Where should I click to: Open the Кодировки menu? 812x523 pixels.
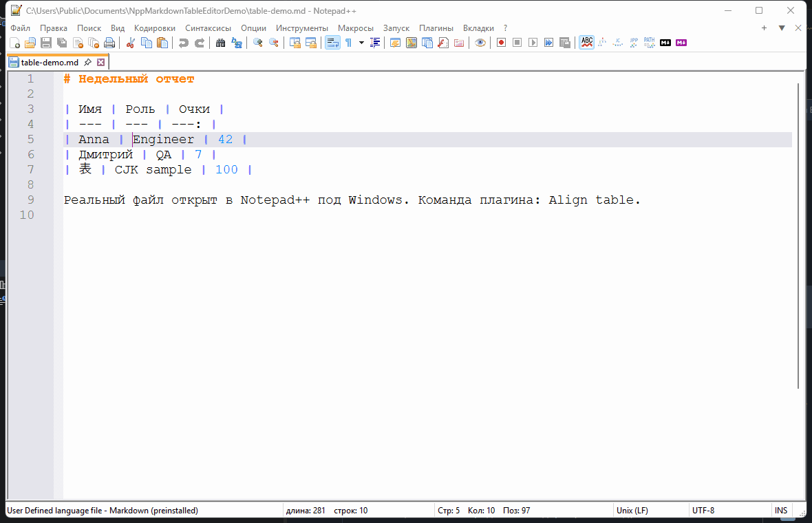pos(154,28)
